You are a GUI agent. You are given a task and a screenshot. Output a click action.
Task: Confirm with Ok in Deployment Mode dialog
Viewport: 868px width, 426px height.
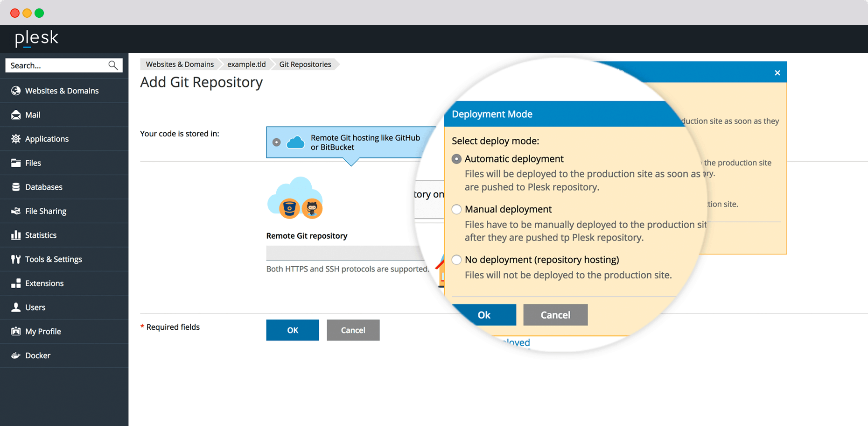coord(484,315)
